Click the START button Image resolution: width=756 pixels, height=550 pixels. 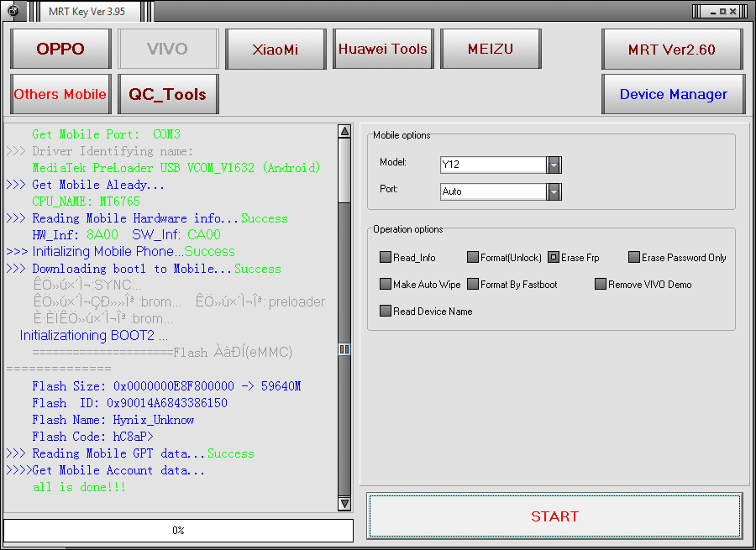pyautogui.click(x=554, y=516)
